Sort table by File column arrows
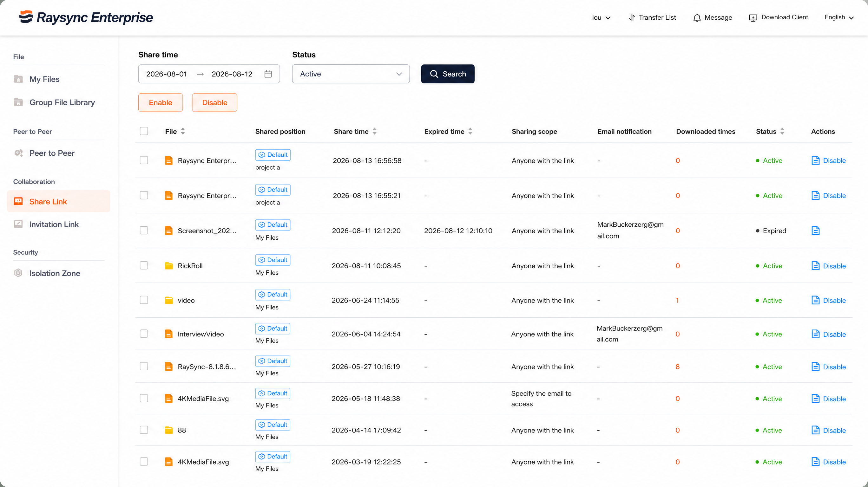 coord(183,131)
